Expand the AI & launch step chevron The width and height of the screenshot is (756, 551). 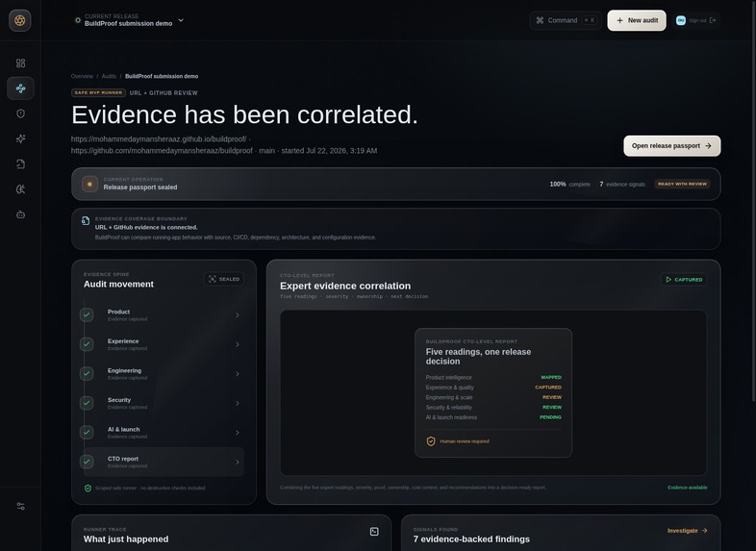(238, 433)
